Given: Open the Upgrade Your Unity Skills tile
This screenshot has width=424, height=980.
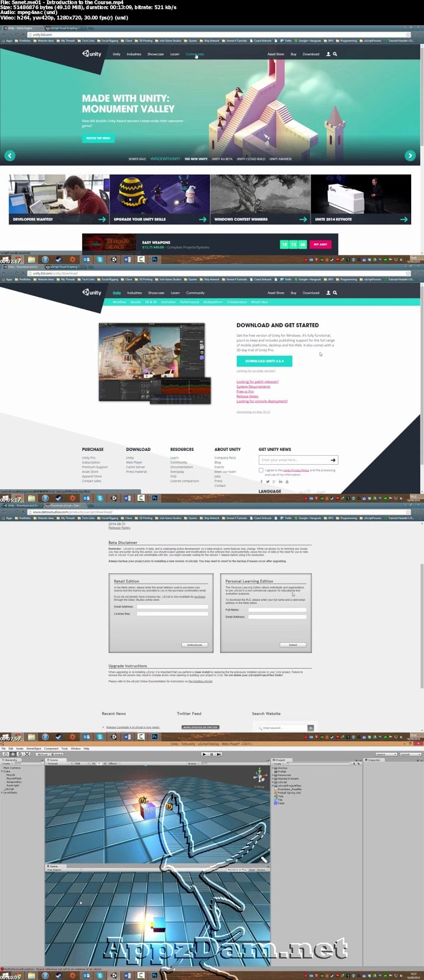Looking at the screenshot, I should pyautogui.click(x=159, y=200).
